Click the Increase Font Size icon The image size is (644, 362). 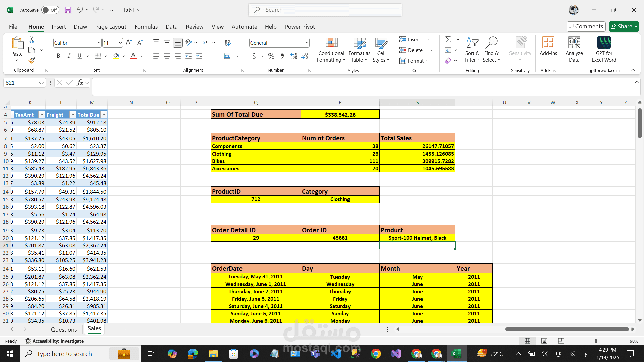(x=129, y=43)
